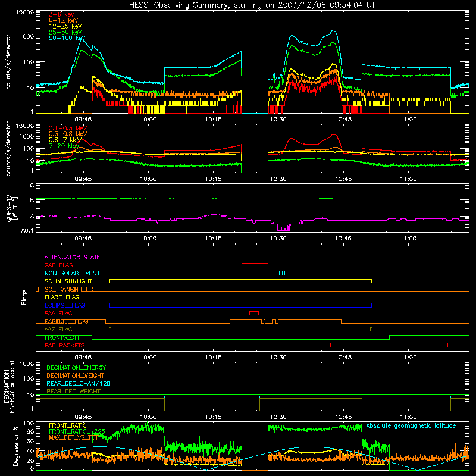Click the ATTENUATOR_STATE flag label

pos(72,257)
